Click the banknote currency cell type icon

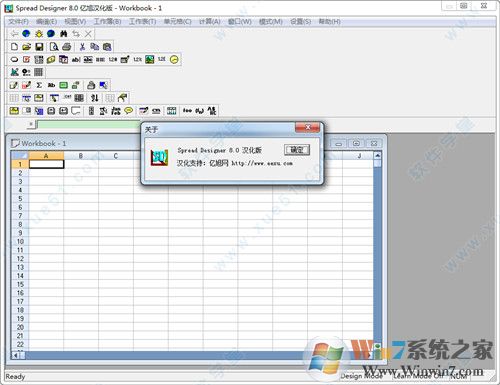(x=51, y=60)
